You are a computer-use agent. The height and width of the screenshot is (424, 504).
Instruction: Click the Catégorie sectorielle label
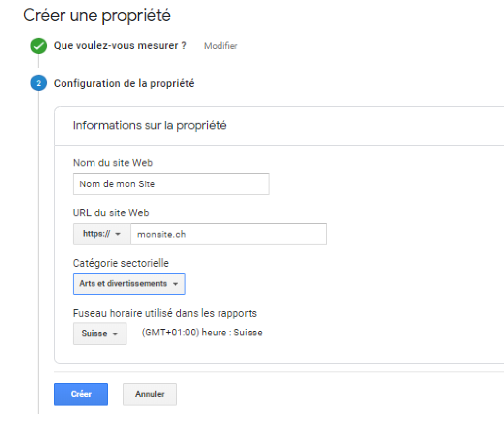click(x=121, y=263)
